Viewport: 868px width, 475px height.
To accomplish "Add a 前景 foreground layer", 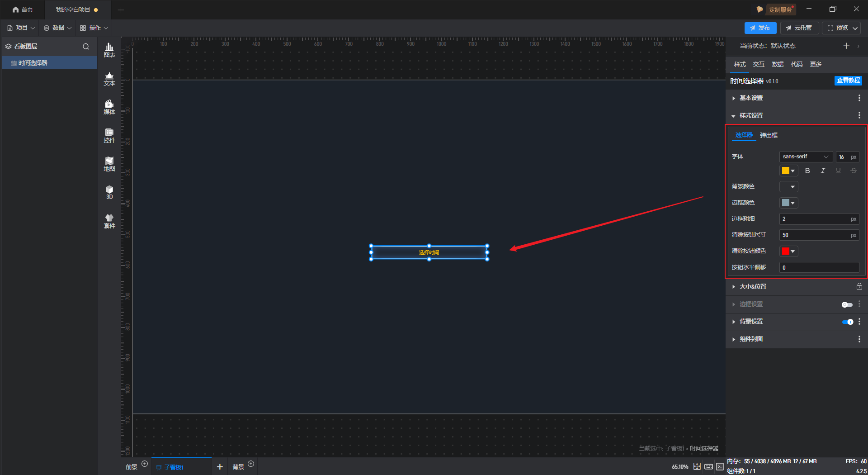I will point(145,464).
